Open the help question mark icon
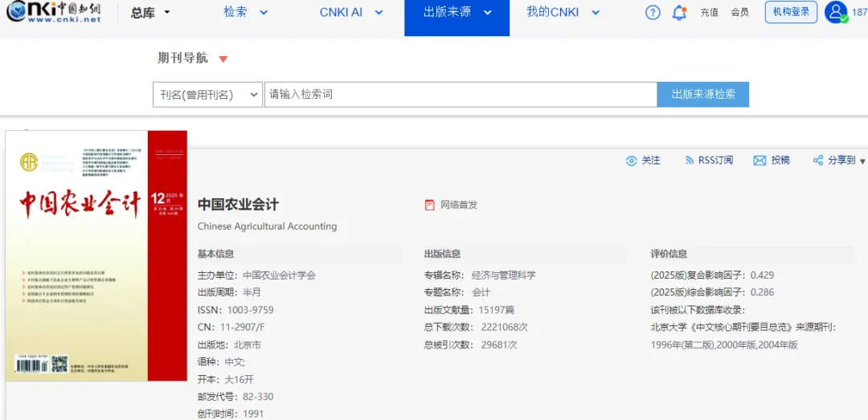Screen dimensions: 868x420 tap(653, 12)
